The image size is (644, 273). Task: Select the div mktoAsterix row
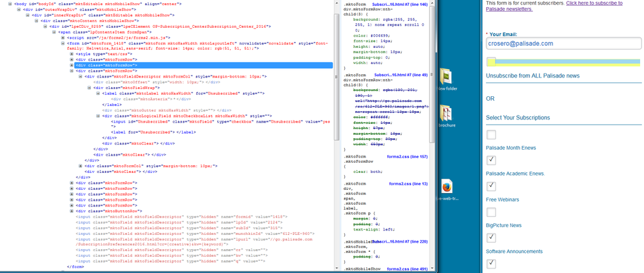click(x=151, y=99)
